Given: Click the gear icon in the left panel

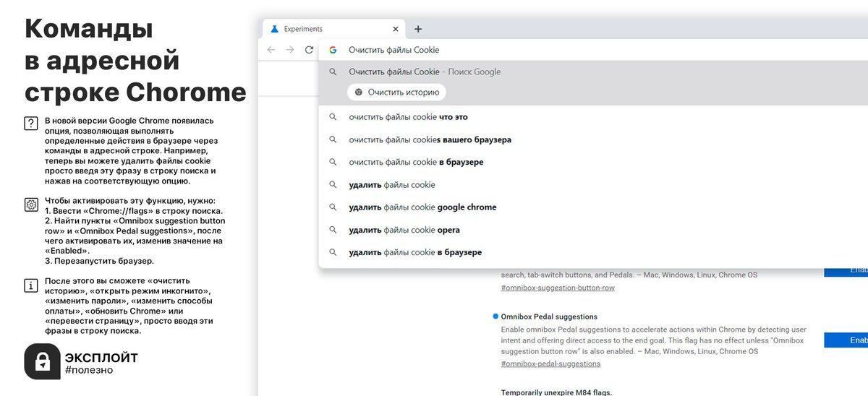Looking at the screenshot, I should tap(31, 205).
